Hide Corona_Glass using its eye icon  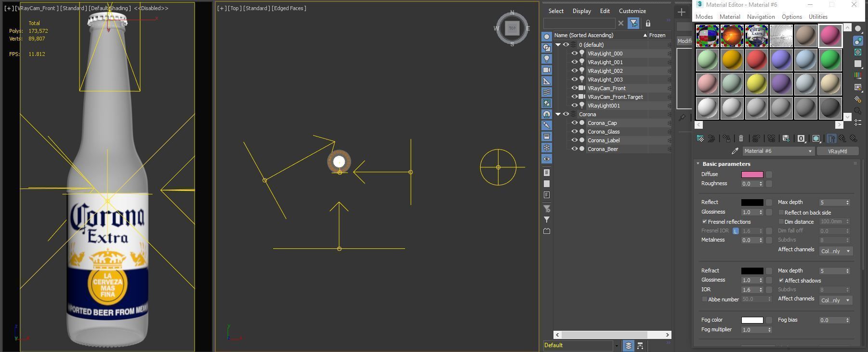pos(574,132)
